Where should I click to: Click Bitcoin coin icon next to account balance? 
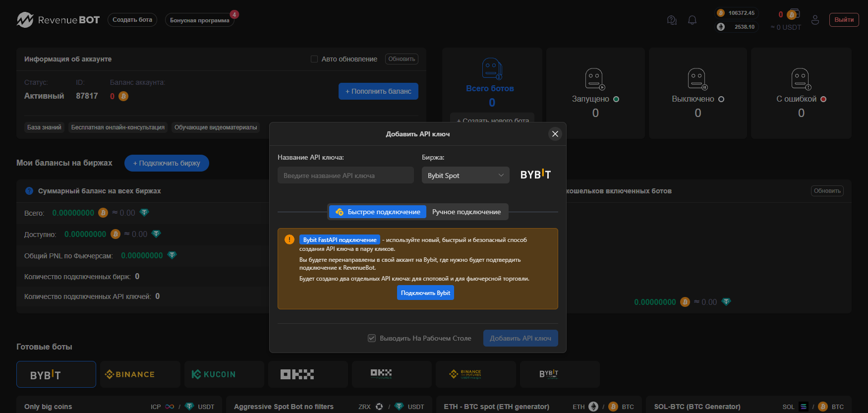123,96
